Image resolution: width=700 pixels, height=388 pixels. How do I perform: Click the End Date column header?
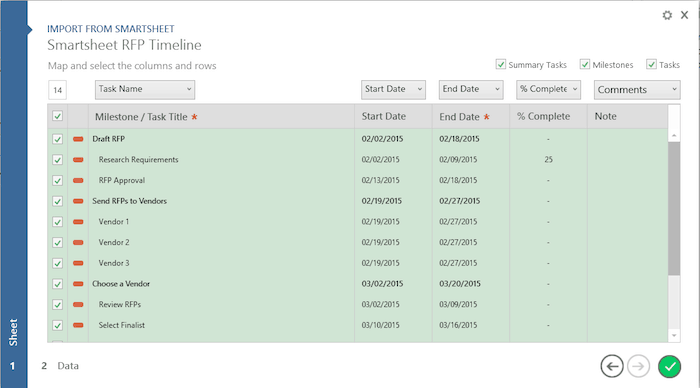click(x=471, y=117)
